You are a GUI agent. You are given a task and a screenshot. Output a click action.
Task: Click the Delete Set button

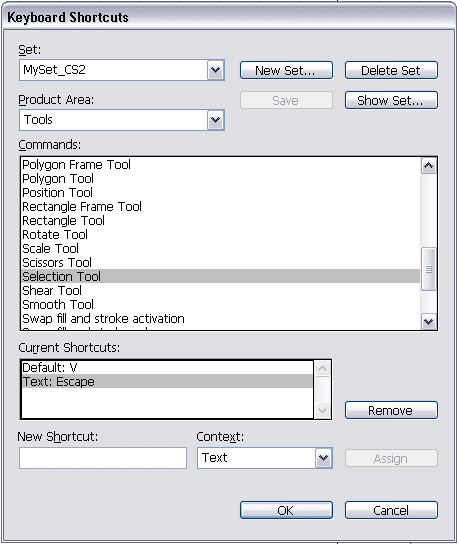(x=391, y=70)
